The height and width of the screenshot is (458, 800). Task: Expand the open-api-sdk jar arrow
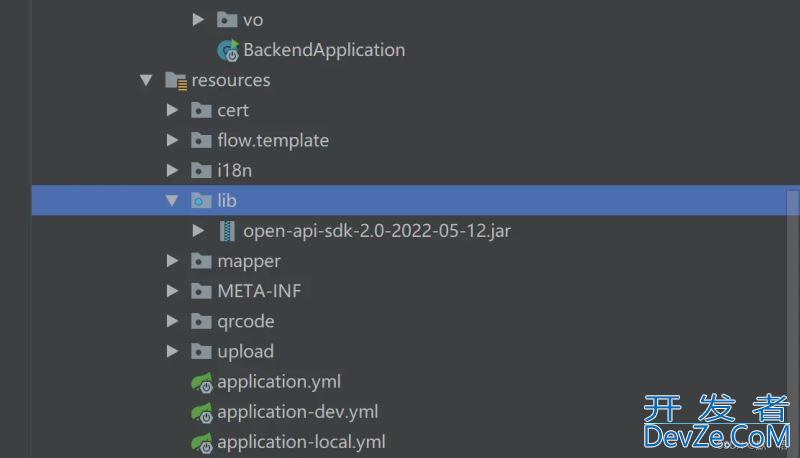(x=198, y=231)
